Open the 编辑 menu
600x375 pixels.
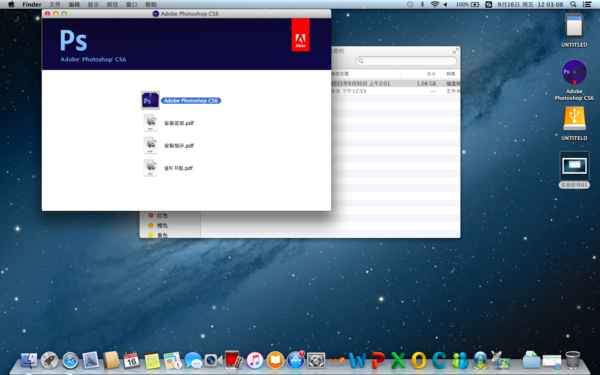pyautogui.click(x=74, y=5)
